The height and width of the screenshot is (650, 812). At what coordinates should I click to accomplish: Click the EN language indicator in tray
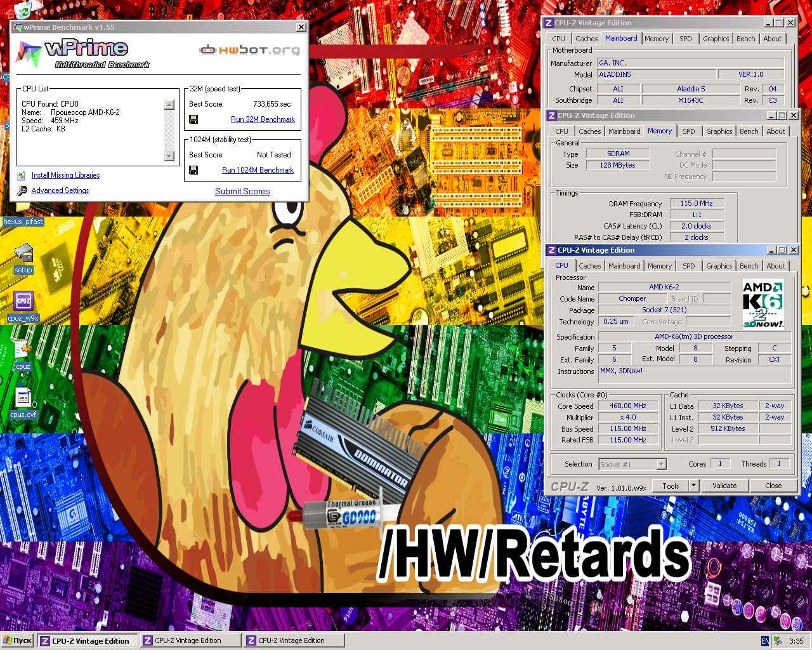pyautogui.click(x=765, y=641)
